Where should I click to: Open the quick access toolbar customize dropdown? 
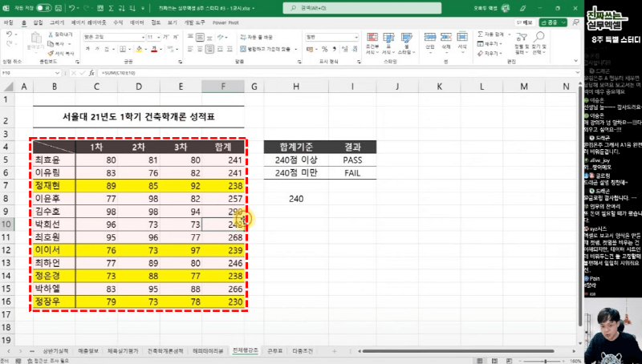(x=143, y=8)
